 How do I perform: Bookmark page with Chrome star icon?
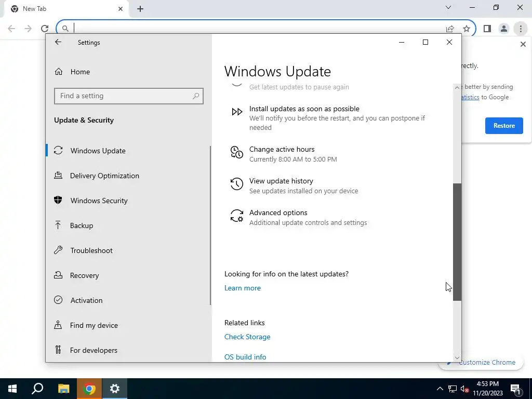(467, 29)
